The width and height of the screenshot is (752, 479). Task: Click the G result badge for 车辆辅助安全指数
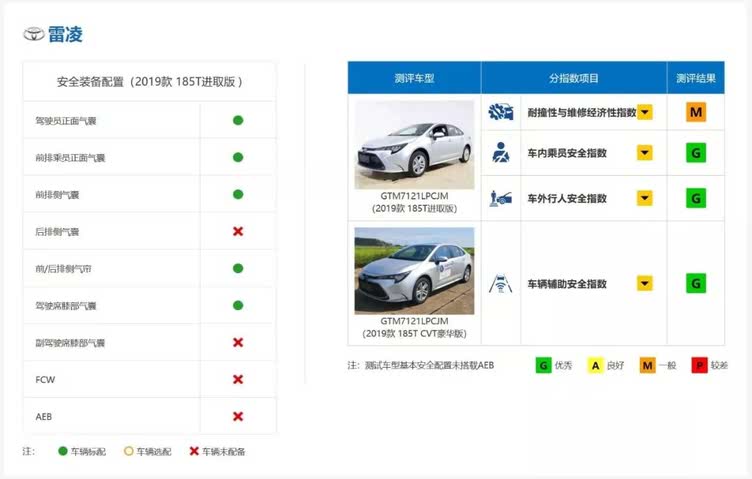coord(695,283)
